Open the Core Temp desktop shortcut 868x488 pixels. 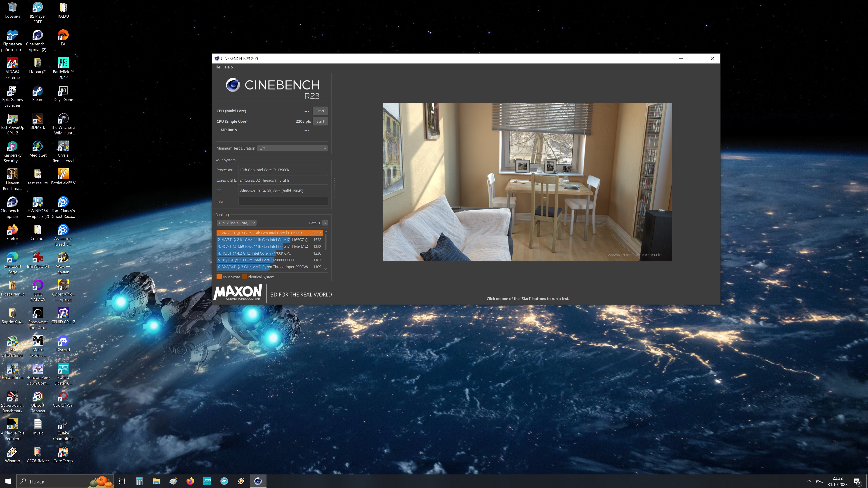coord(63,452)
